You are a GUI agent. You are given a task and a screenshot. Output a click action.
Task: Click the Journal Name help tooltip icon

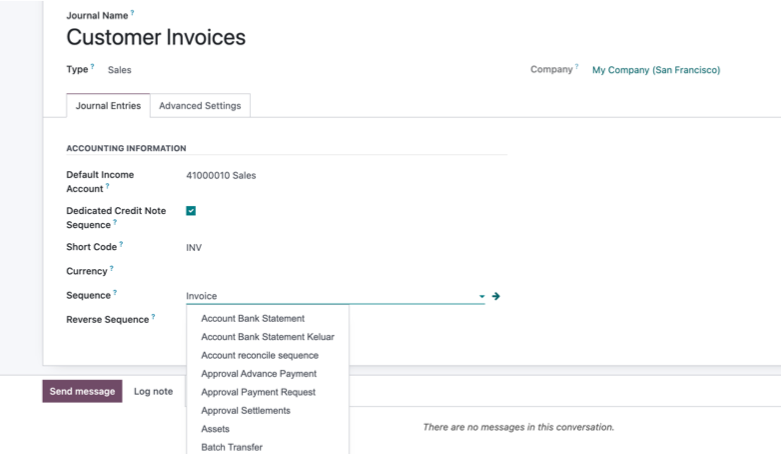[132, 13]
